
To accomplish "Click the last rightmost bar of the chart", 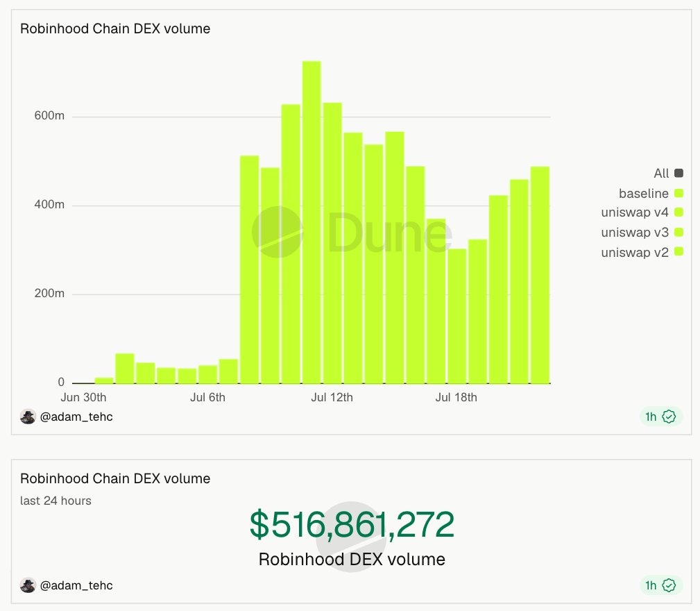I will coord(540,275).
